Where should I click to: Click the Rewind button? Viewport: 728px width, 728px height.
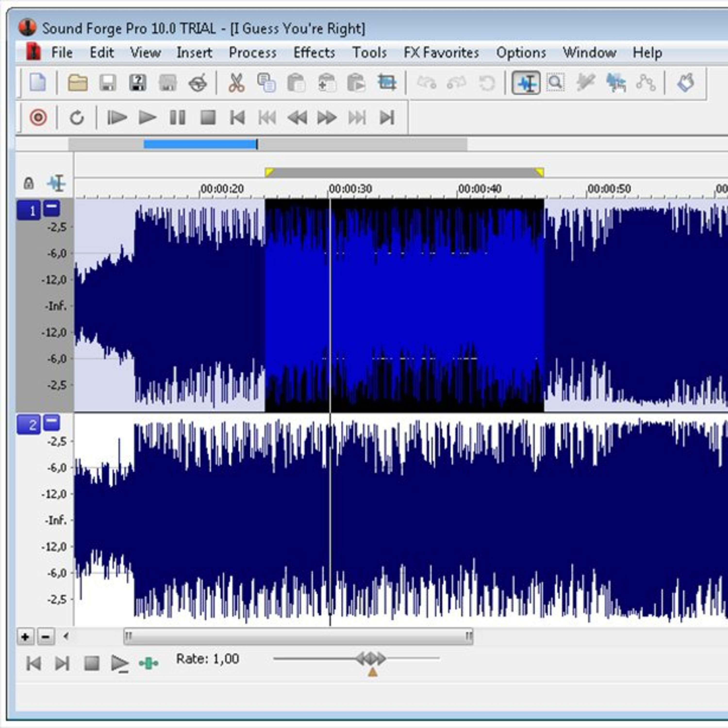point(297,117)
